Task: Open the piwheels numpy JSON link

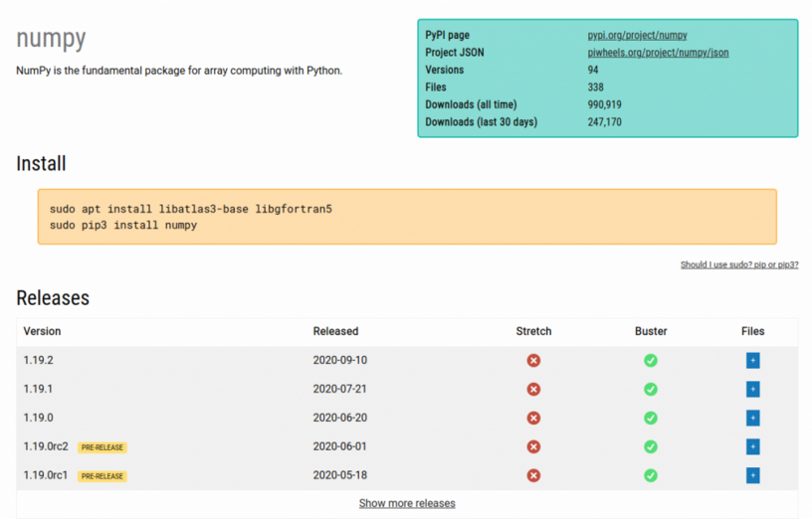Action: (x=658, y=53)
